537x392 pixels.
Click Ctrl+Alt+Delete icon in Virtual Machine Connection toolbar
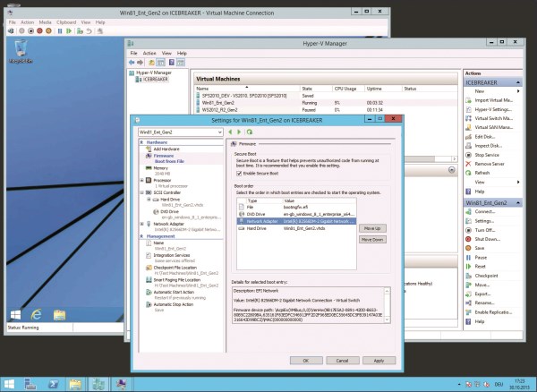click(11, 31)
